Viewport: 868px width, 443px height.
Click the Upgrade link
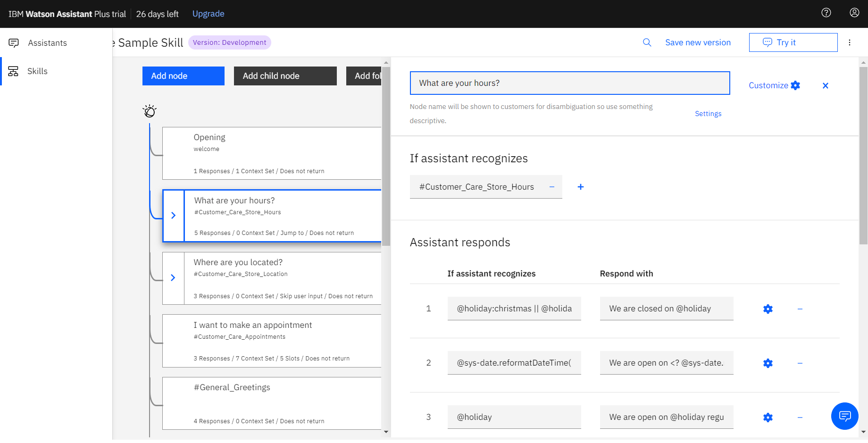coord(208,14)
